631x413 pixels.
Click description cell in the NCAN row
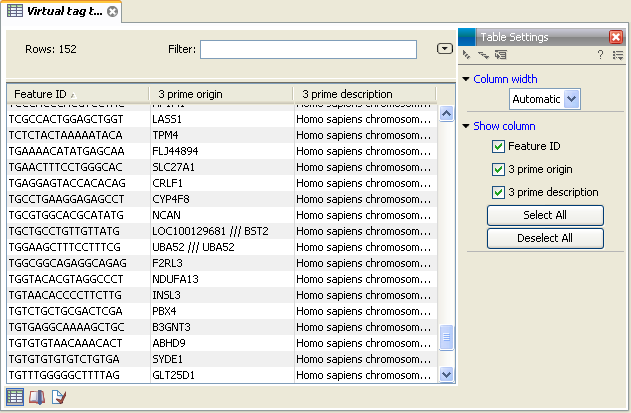[365, 215]
